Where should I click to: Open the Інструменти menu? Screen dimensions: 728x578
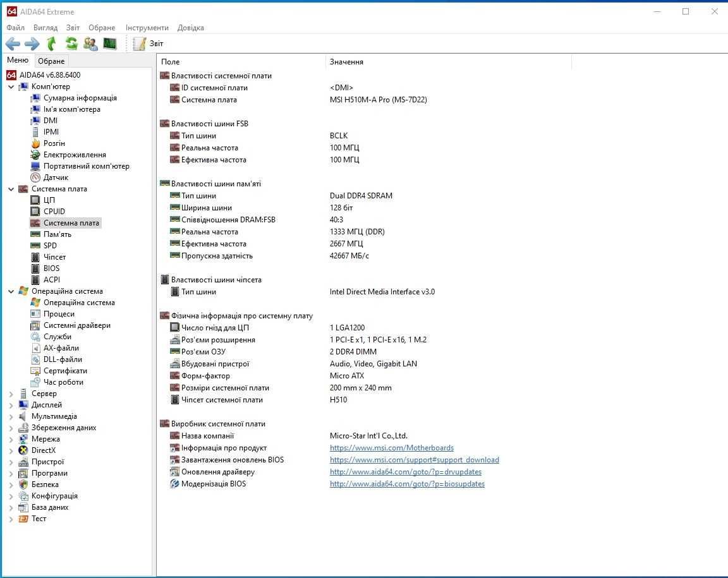point(147,28)
